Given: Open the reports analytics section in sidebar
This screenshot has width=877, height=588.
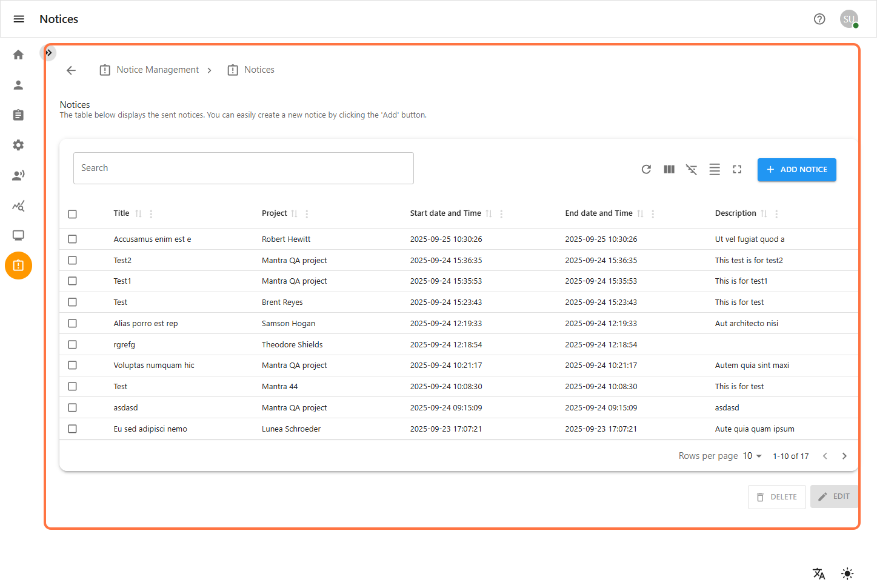Looking at the screenshot, I should 18,205.
